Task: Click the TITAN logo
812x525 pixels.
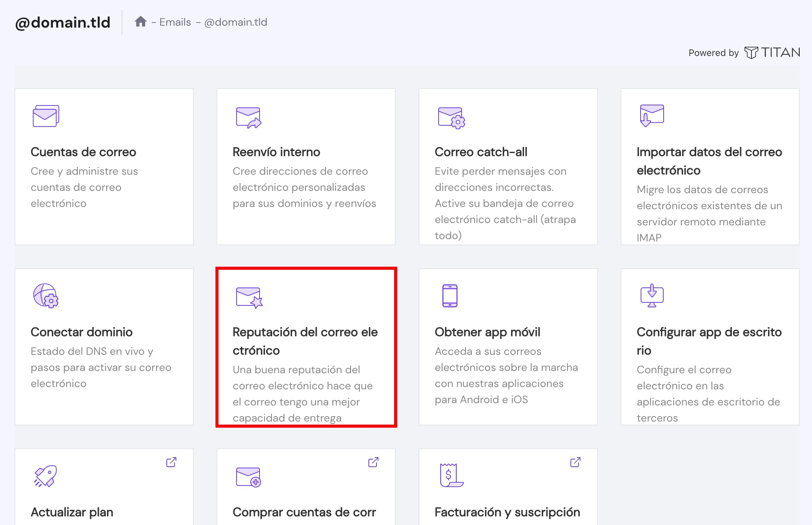Action: click(x=772, y=52)
